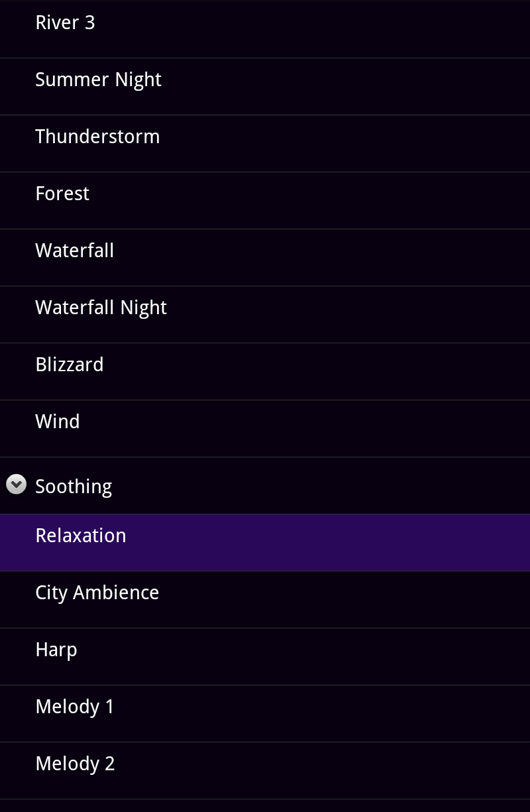Choose Thunderstorm from the list
Screen dimensions: 530x812
[97, 137]
